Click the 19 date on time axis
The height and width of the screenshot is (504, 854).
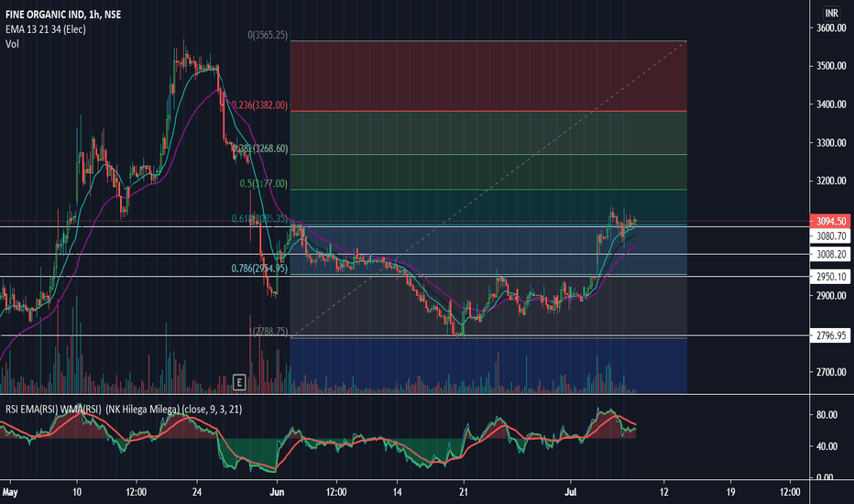730,492
